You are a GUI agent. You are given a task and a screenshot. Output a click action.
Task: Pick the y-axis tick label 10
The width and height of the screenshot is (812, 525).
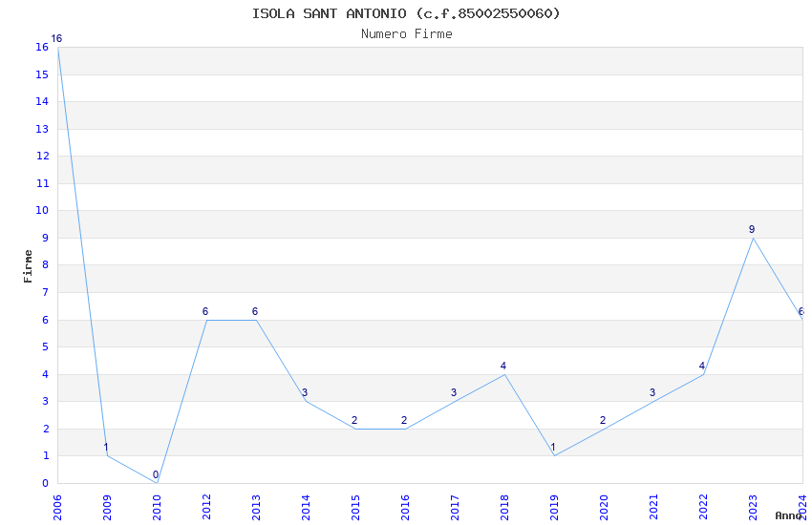click(42, 210)
